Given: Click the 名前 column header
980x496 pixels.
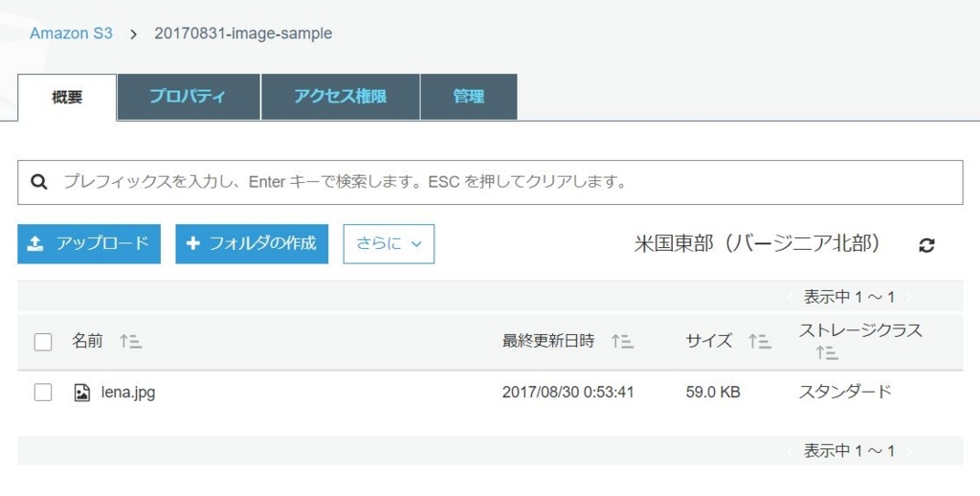Looking at the screenshot, I should pyautogui.click(x=87, y=342).
